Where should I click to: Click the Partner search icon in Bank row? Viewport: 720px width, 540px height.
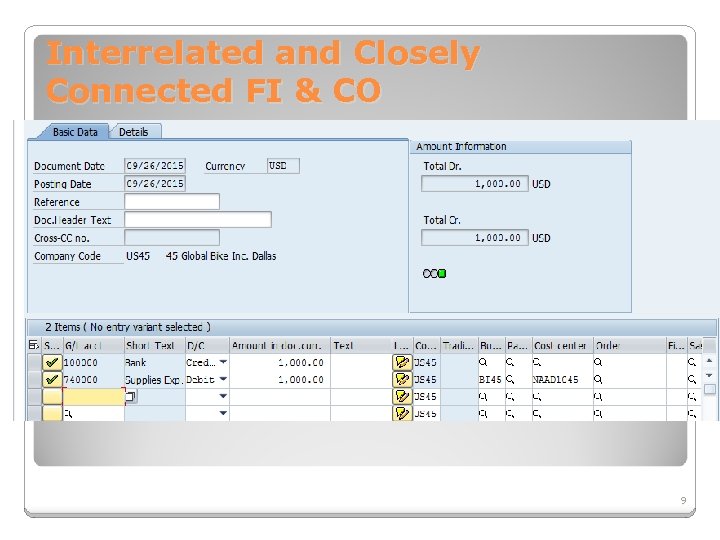pyautogui.click(x=510, y=362)
